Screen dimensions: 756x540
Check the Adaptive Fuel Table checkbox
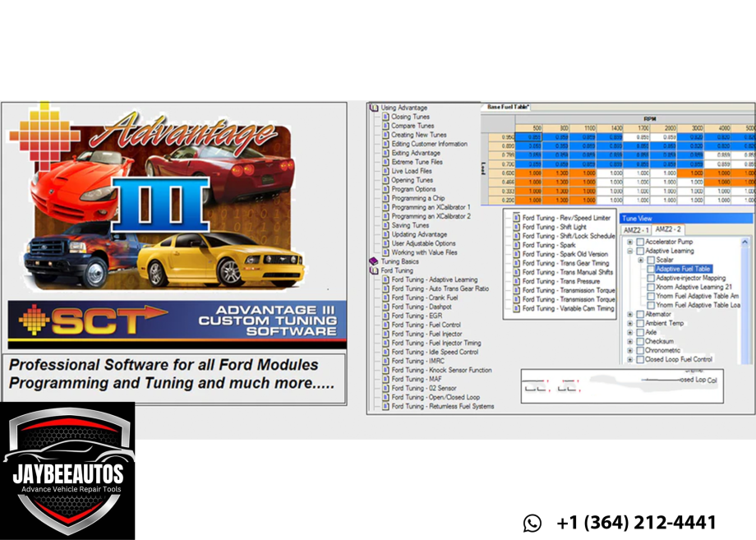point(651,269)
